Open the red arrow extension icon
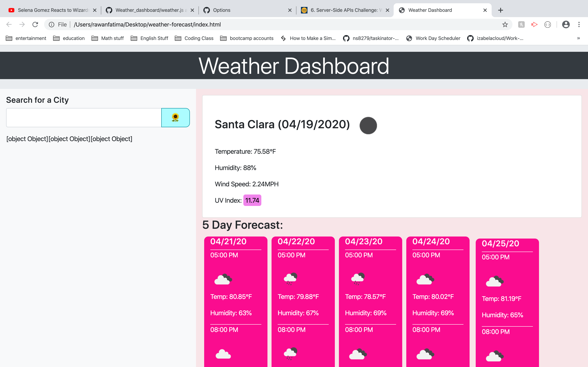The image size is (588, 367). (x=535, y=24)
